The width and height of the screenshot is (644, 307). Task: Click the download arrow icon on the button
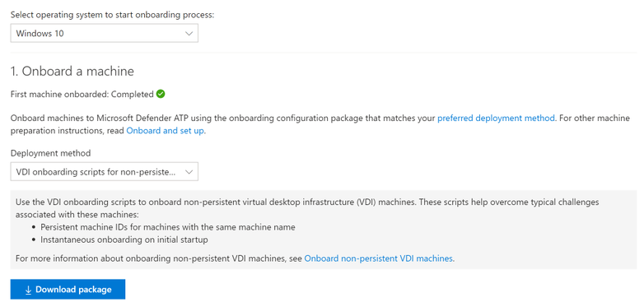(28, 290)
